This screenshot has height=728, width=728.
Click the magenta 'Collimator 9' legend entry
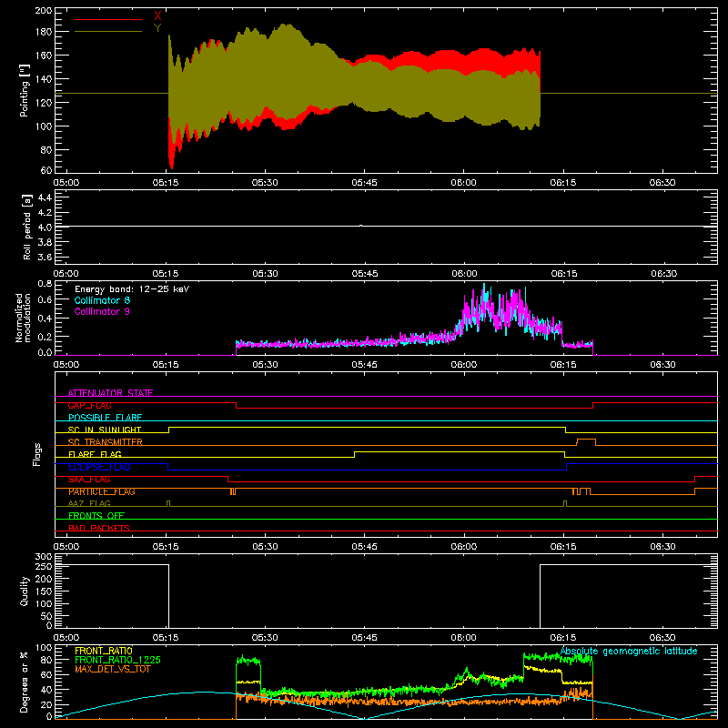click(102, 311)
